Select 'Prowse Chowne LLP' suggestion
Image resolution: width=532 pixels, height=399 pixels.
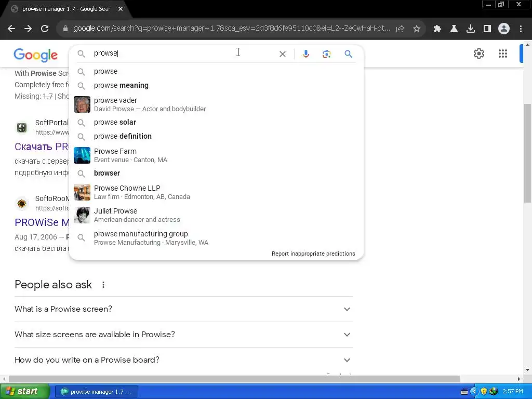click(216, 192)
